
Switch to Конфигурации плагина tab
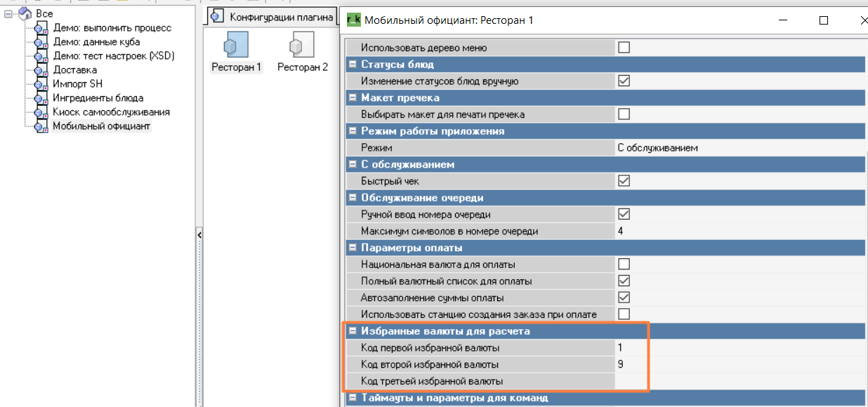[x=272, y=16]
